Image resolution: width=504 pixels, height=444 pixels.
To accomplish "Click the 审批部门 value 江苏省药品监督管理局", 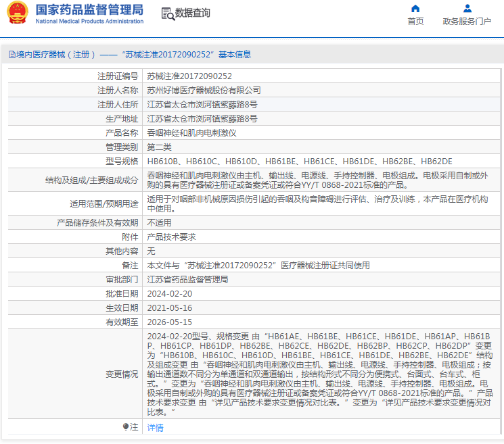I will 187,280.
